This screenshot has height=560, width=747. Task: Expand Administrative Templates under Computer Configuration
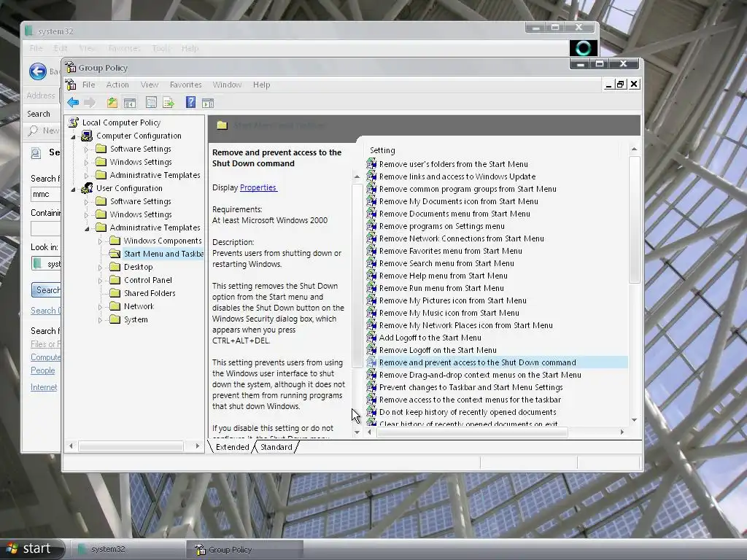(x=87, y=175)
